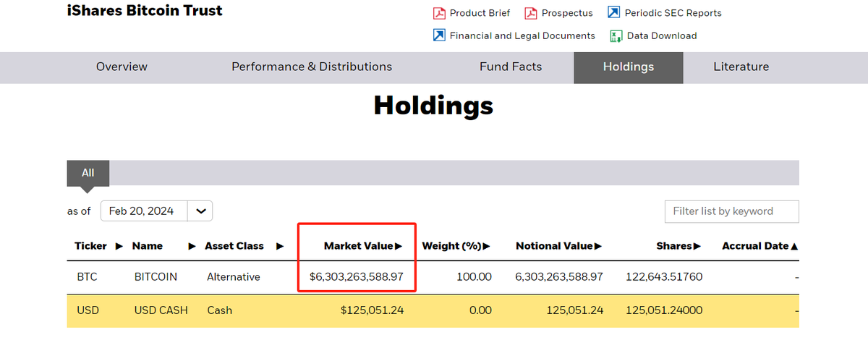Click the Data Download spreadsheet icon
The width and height of the screenshot is (868, 348).
[616, 35]
